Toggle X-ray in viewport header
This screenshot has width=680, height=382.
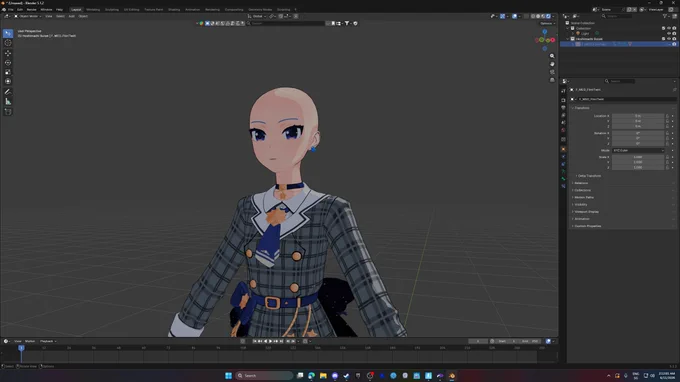(x=526, y=16)
